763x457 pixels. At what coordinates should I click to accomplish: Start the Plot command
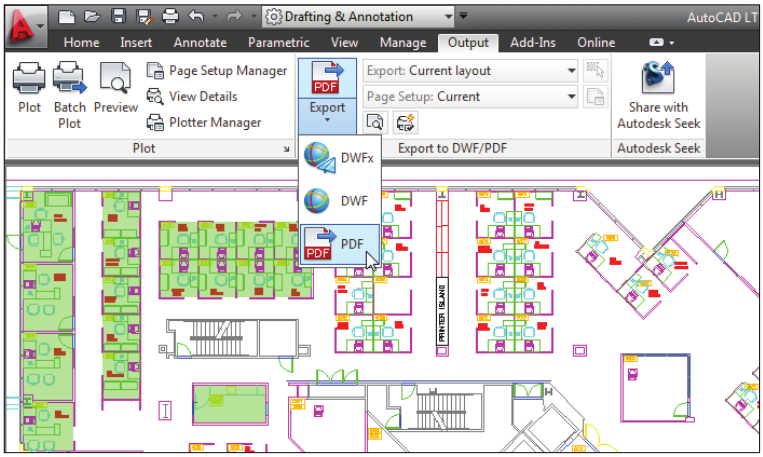coord(29,88)
